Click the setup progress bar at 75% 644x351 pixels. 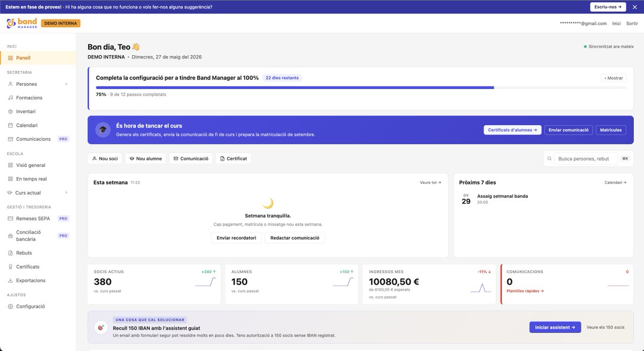[x=361, y=87]
